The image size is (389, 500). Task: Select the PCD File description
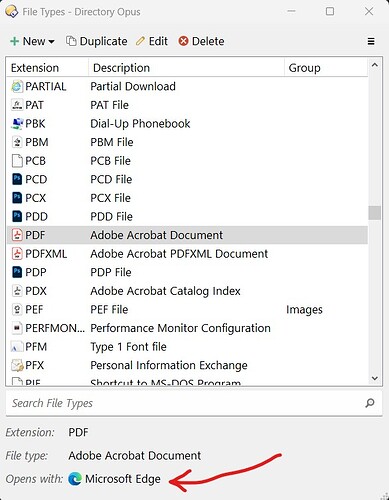tap(111, 179)
